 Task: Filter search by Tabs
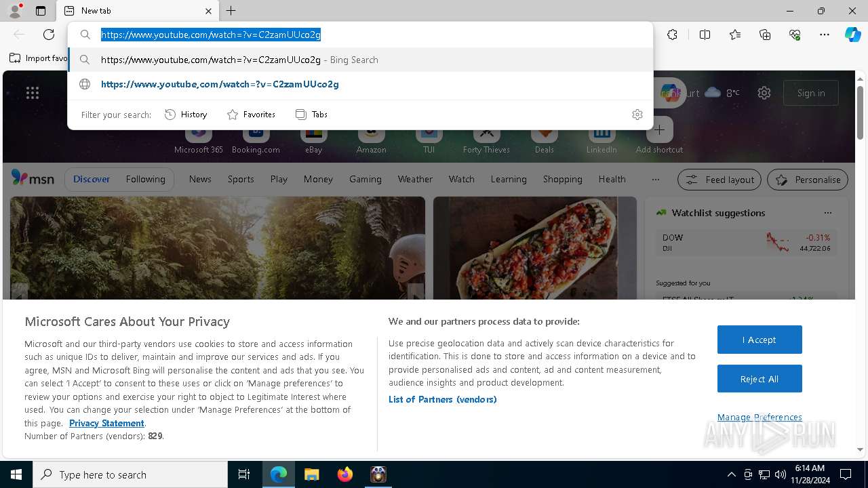click(312, 115)
